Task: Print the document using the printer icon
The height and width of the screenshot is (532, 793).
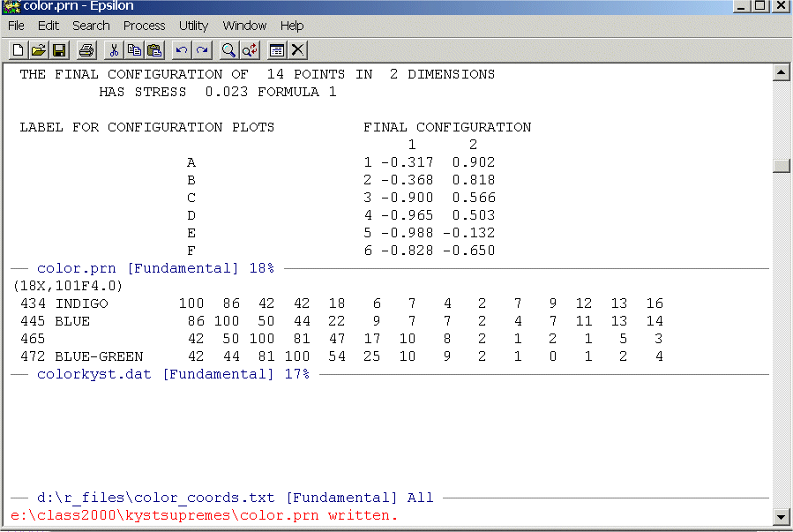Action: click(86, 50)
